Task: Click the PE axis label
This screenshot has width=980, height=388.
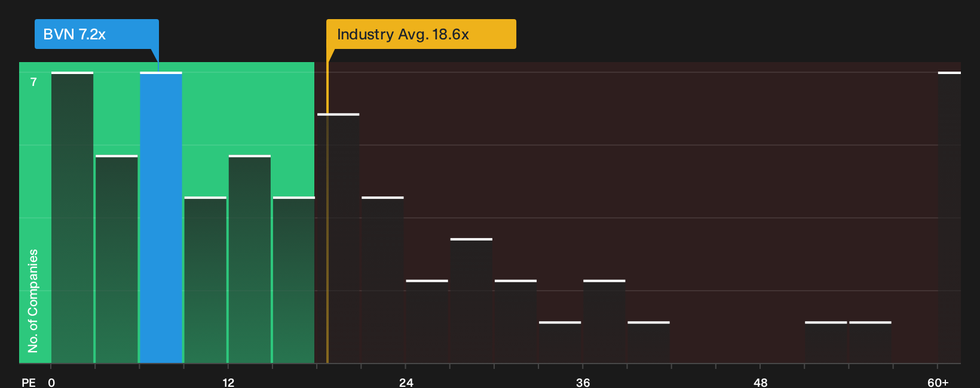Action: coord(28,382)
